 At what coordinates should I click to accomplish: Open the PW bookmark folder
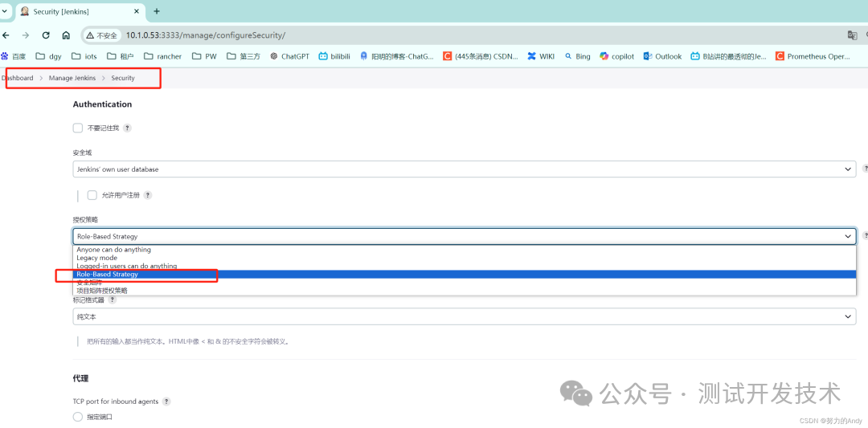click(x=204, y=56)
